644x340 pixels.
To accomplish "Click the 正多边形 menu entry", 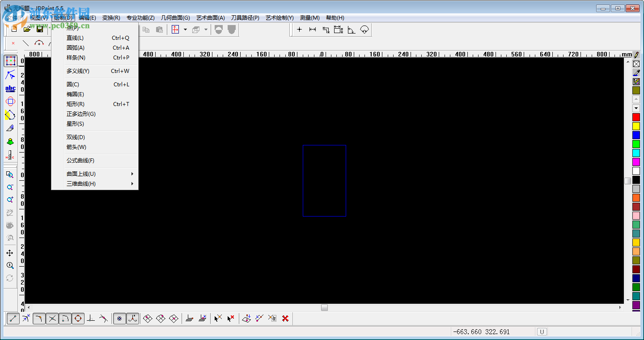I will 80,114.
